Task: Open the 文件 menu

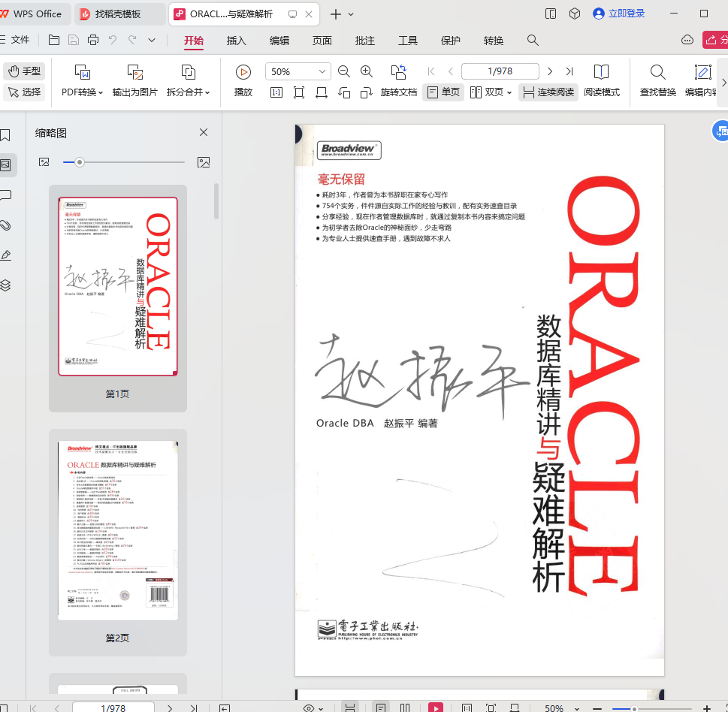Action: (x=15, y=40)
